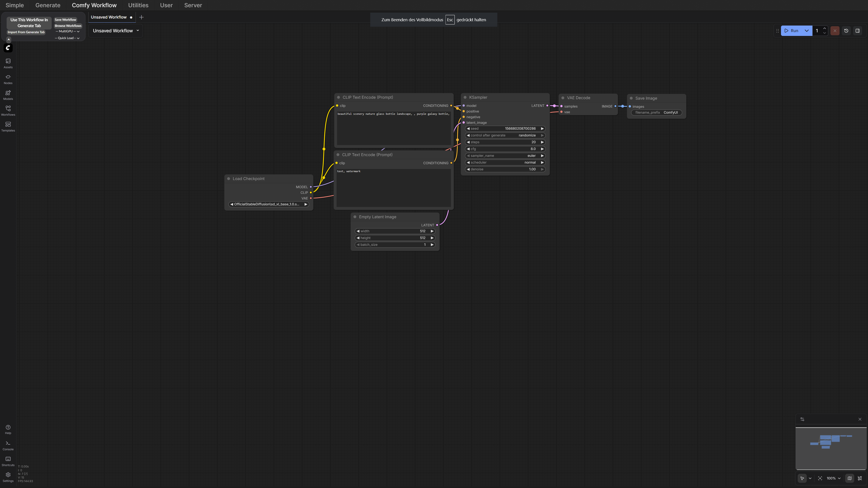Switch to the Generate tab
This screenshot has height=488, width=868.
[48, 5]
